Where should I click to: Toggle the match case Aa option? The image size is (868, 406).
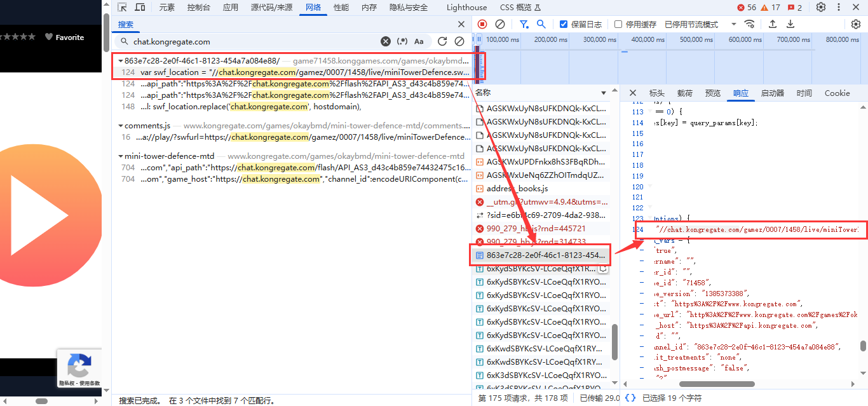click(x=419, y=41)
